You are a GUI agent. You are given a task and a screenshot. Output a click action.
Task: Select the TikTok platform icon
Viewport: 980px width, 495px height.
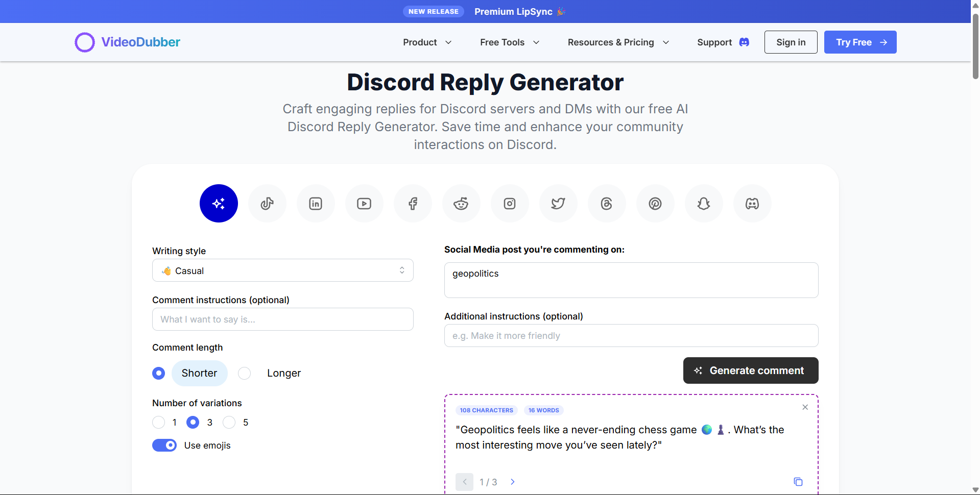pyautogui.click(x=267, y=204)
